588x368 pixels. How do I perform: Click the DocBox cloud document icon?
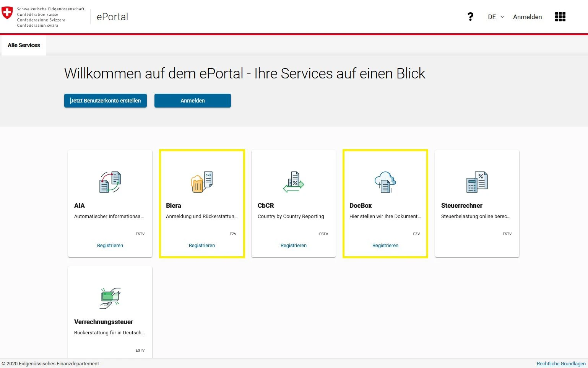coord(385,182)
